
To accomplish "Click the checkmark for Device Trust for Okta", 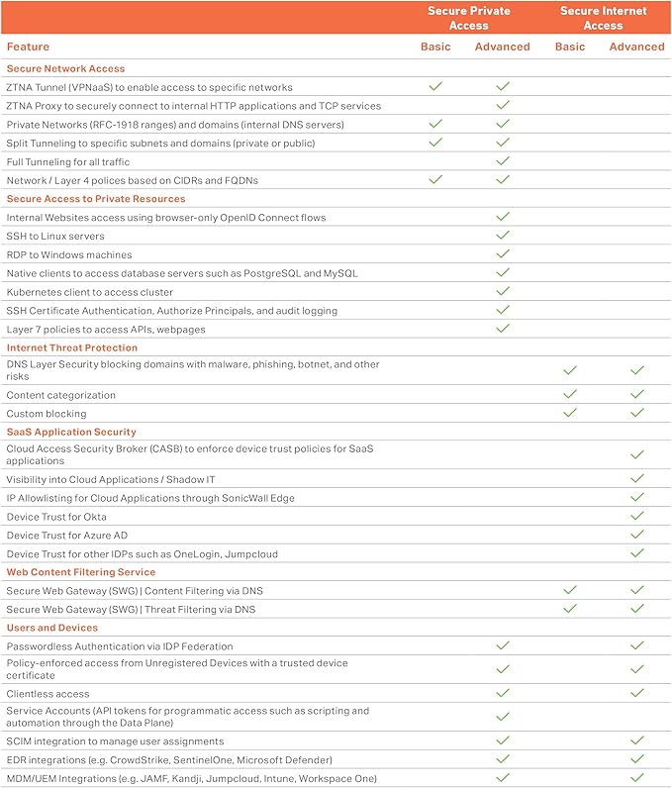I will pos(636,516).
